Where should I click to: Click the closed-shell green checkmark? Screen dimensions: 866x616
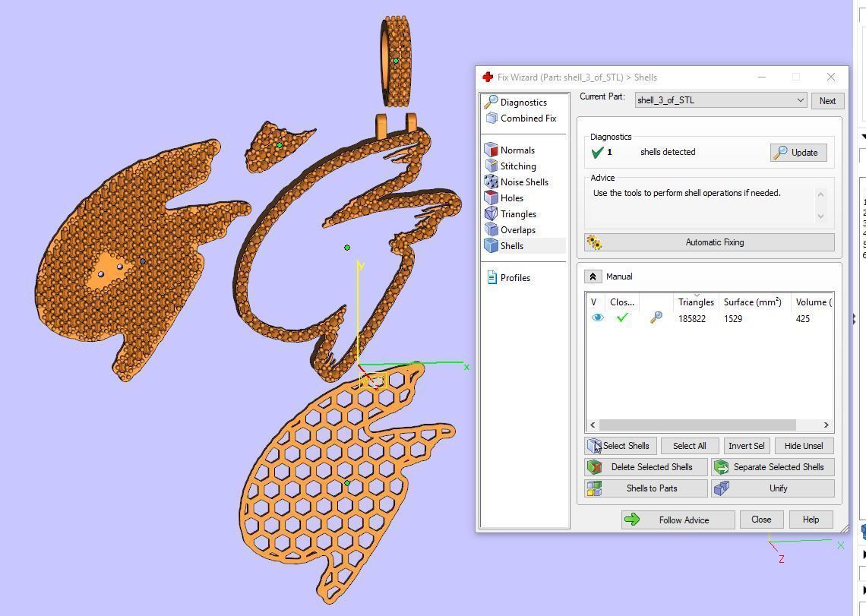tap(622, 317)
